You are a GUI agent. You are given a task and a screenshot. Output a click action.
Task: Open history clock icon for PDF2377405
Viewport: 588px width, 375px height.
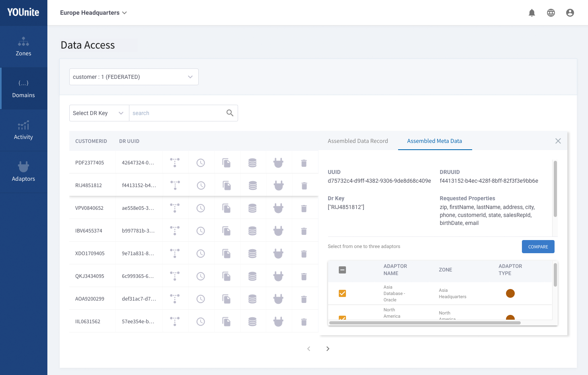pyautogui.click(x=201, y=162)
